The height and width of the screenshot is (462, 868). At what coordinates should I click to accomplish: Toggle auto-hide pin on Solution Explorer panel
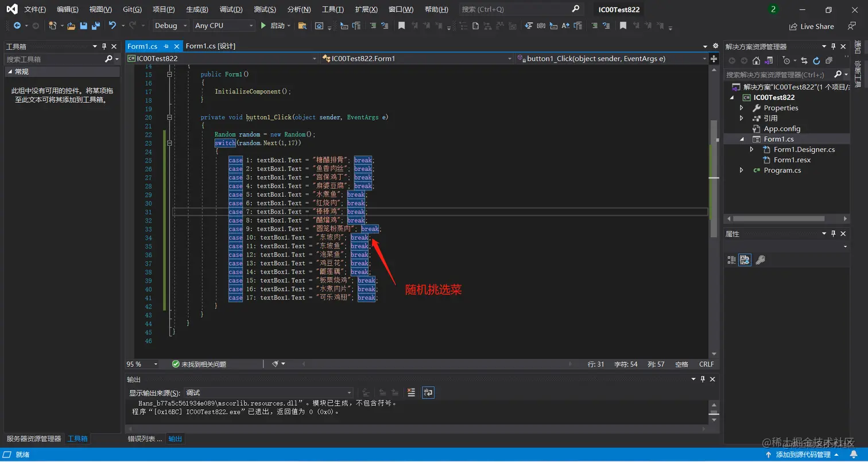(834, 46)
